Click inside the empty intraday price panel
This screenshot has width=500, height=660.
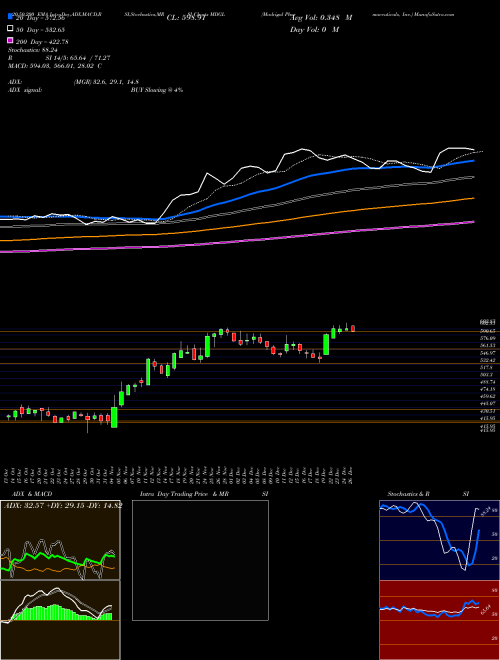[200, 560]
